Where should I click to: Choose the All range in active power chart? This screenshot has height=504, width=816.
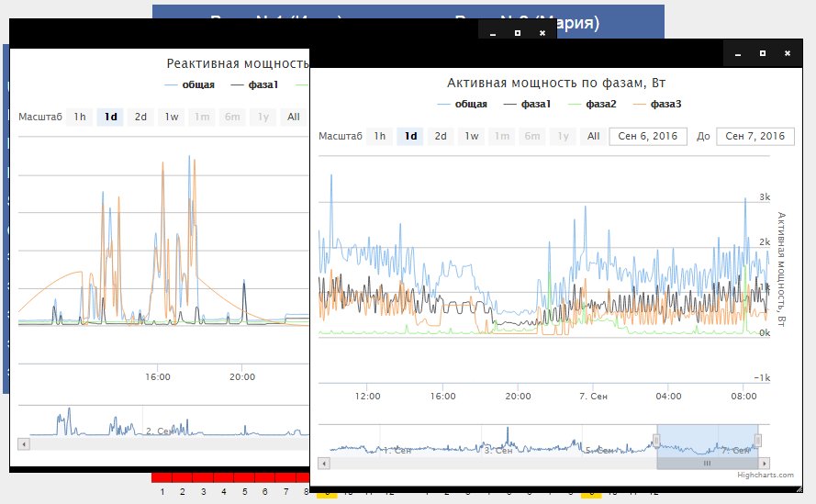pyautogui.click(x=593, y=136)
